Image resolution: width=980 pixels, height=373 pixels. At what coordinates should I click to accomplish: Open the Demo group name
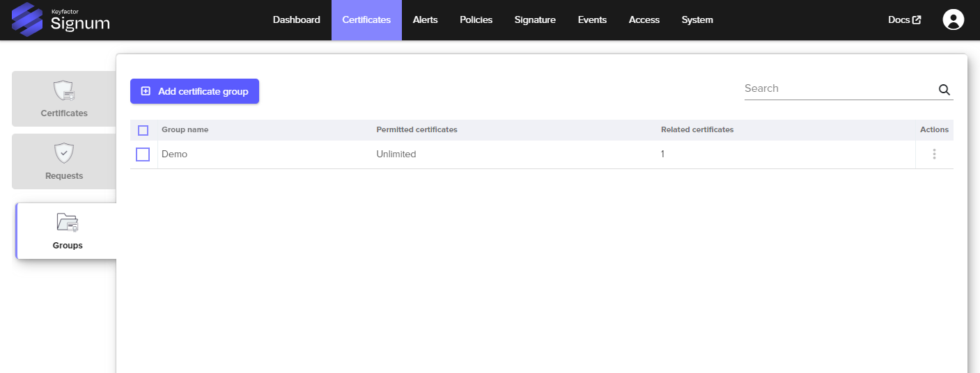click(x=174, y=154)
